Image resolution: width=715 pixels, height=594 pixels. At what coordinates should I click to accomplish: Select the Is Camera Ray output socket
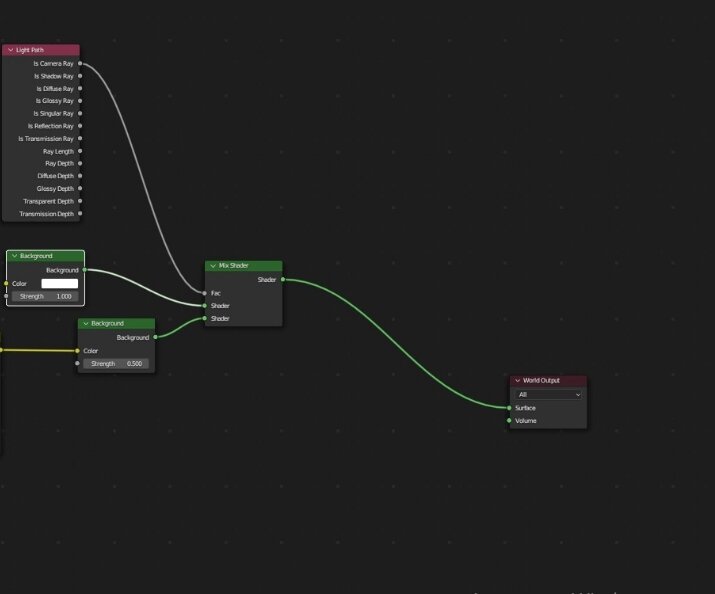tap(80, 63)
